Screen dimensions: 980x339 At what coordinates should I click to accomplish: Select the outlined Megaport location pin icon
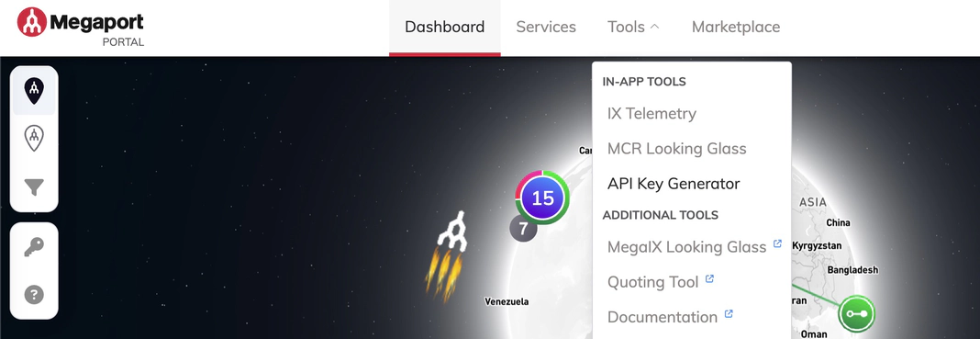click(x=34, y=138)
